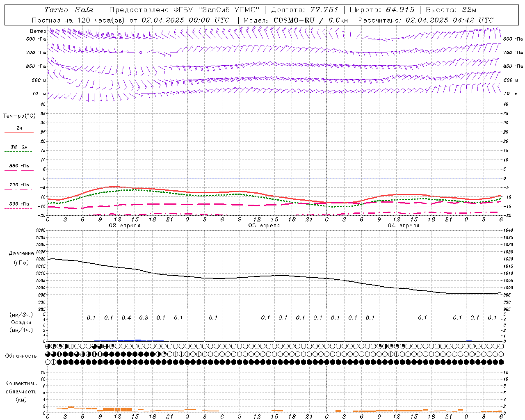Click the 0.4 precipitation value

[126, 317]
